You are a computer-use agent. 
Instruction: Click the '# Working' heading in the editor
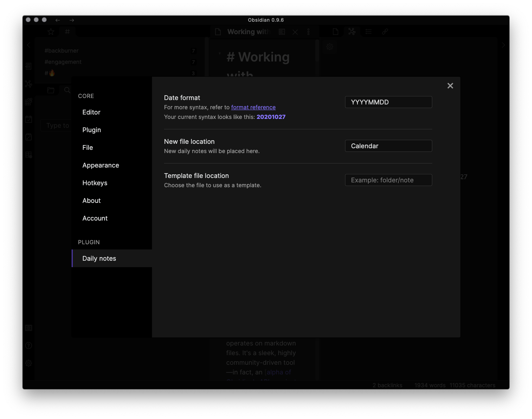tap(258, 57)
